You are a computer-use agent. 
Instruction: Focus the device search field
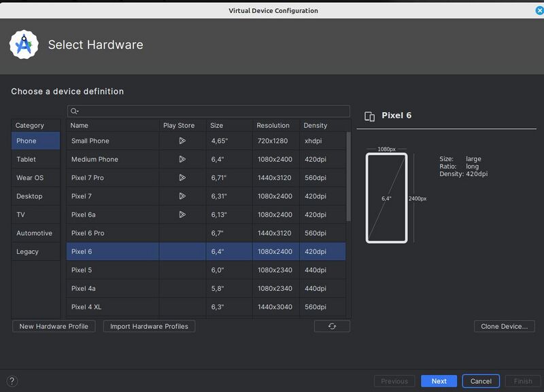[x=209, y=111]
